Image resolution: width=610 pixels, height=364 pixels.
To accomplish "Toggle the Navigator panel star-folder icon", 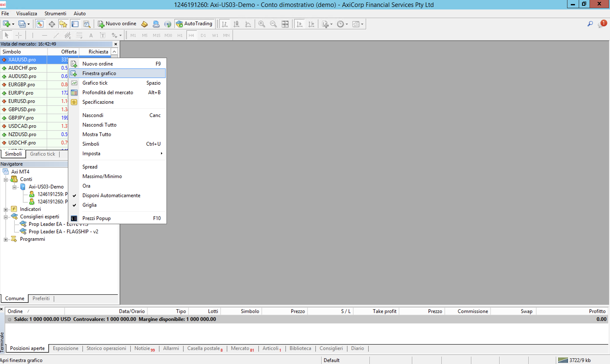I will coord(63,24).
